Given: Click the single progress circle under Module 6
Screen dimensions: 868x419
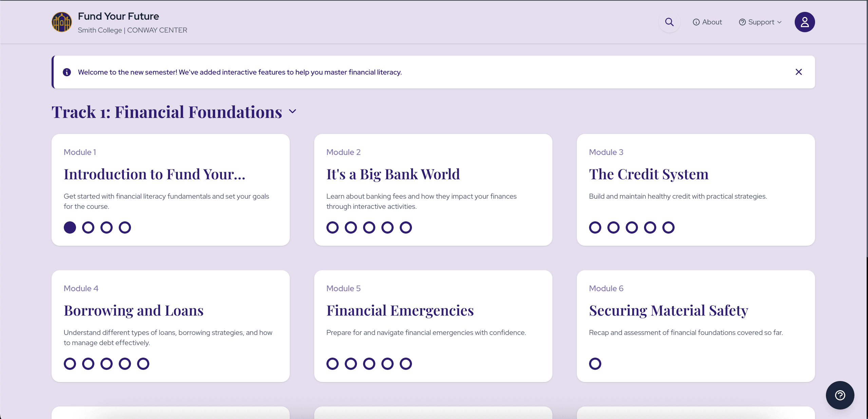Looking at the screenshot, I should (x=595, y=364).
